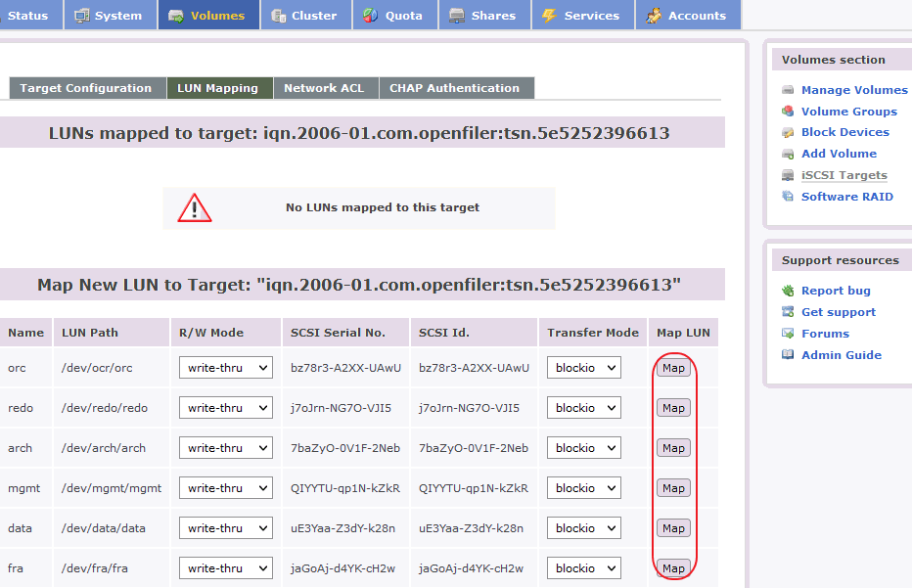Open Report bug link

click(x=836, y=291)
